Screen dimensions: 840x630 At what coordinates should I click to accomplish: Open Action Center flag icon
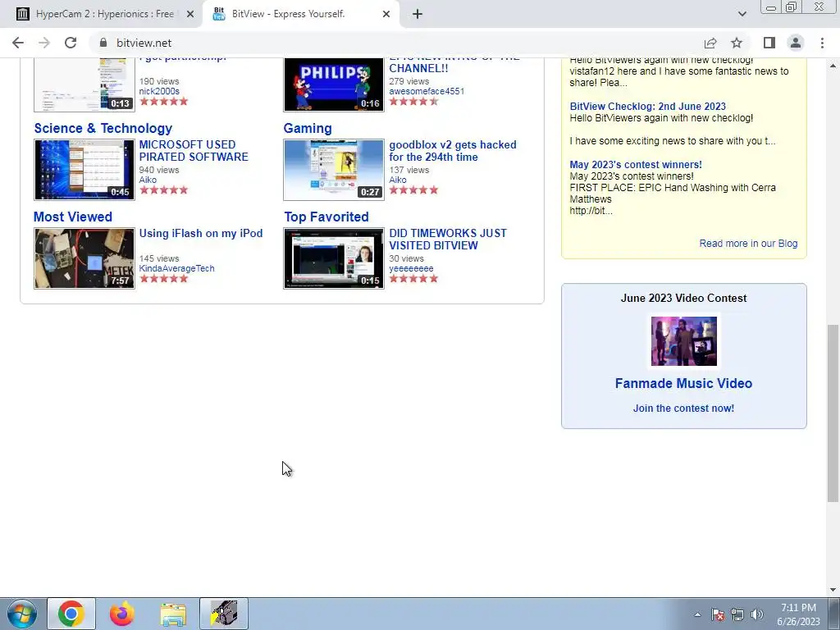click(x=718, y=614)
